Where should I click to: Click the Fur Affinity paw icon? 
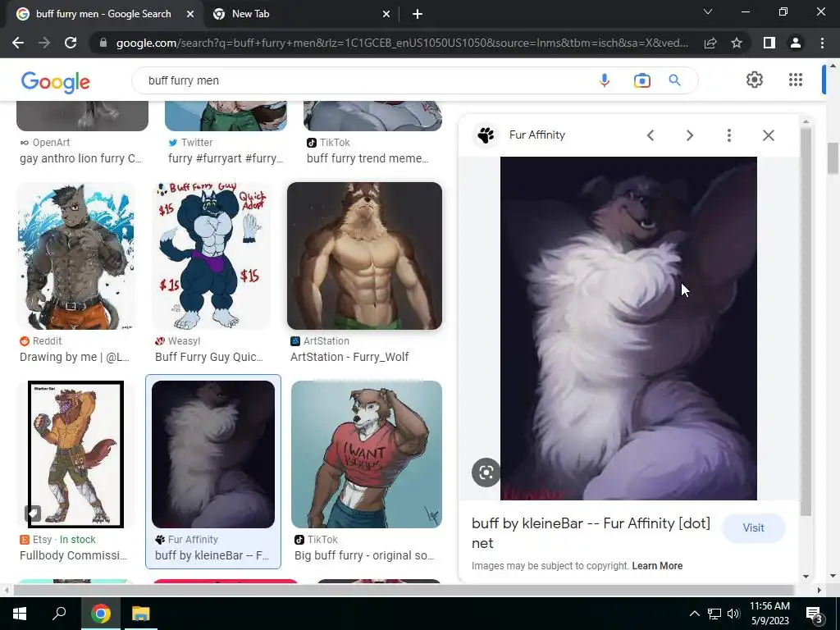(486, 135)
